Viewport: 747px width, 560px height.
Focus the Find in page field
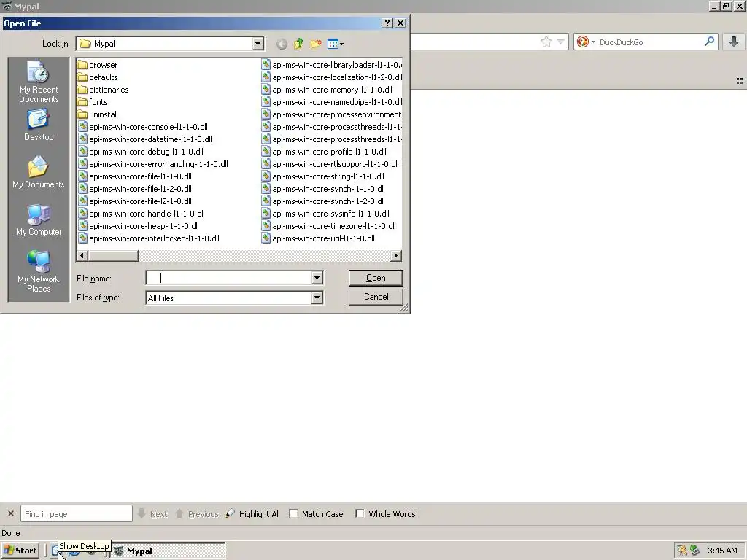point(76,514)
